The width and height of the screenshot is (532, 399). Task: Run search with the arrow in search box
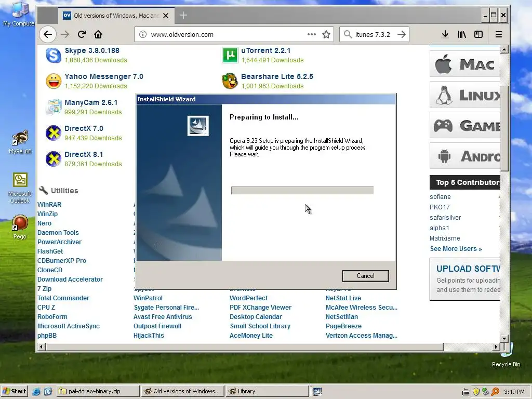click(402, 34)
